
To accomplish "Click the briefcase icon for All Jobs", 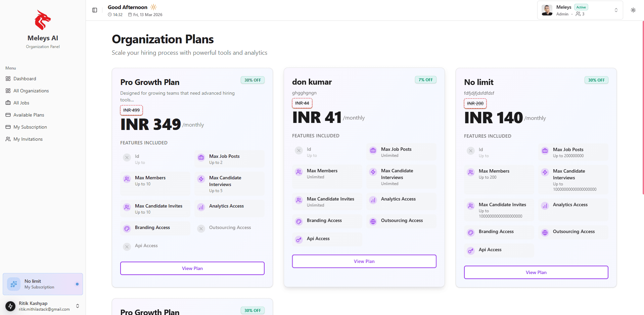I will (8, 103).
